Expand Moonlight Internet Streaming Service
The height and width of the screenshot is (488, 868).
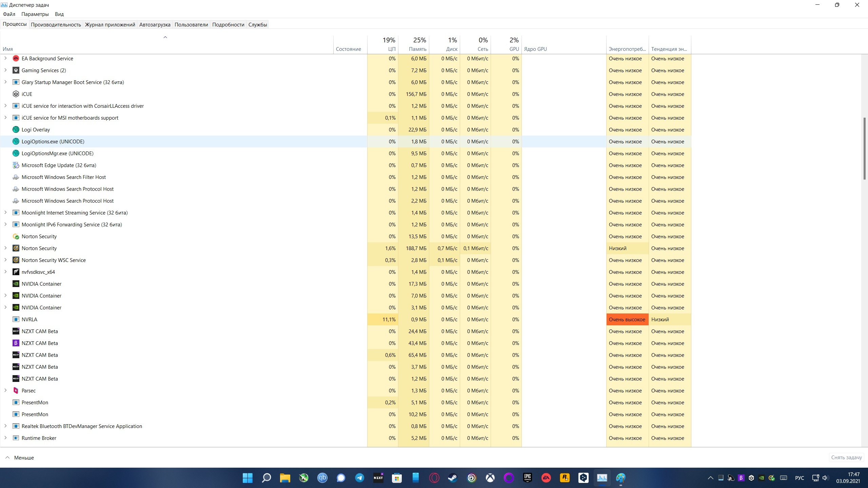(5, 212)
